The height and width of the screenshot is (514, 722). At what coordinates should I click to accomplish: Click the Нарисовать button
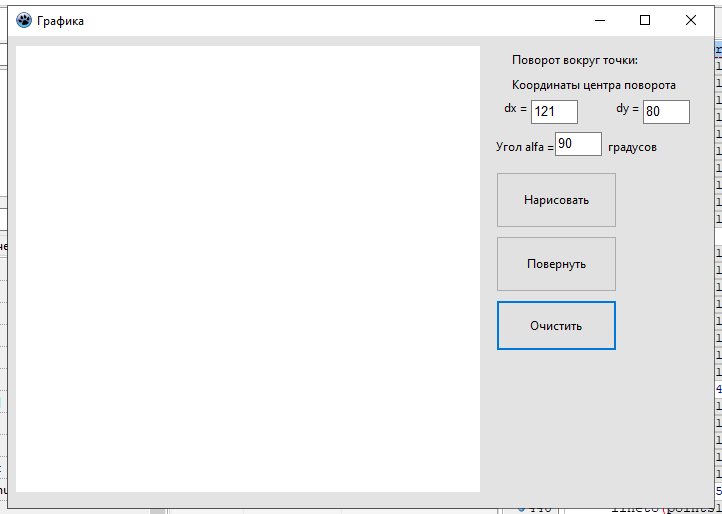click(556, 200)
